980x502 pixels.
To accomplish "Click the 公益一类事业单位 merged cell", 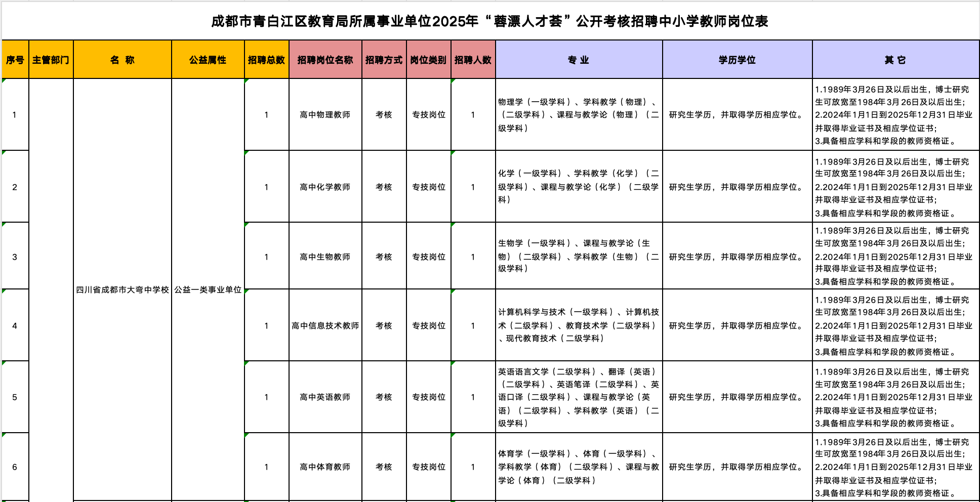I will coord(208,290).
